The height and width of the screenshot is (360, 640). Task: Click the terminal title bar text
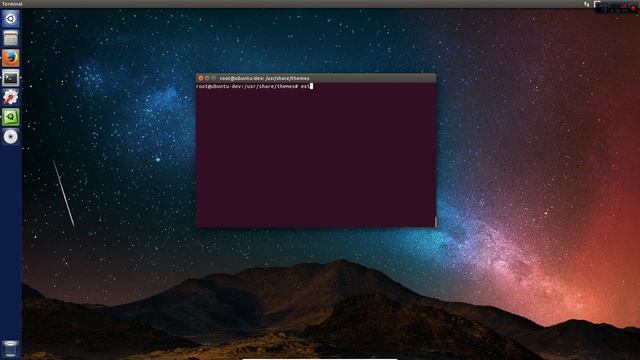264,78
